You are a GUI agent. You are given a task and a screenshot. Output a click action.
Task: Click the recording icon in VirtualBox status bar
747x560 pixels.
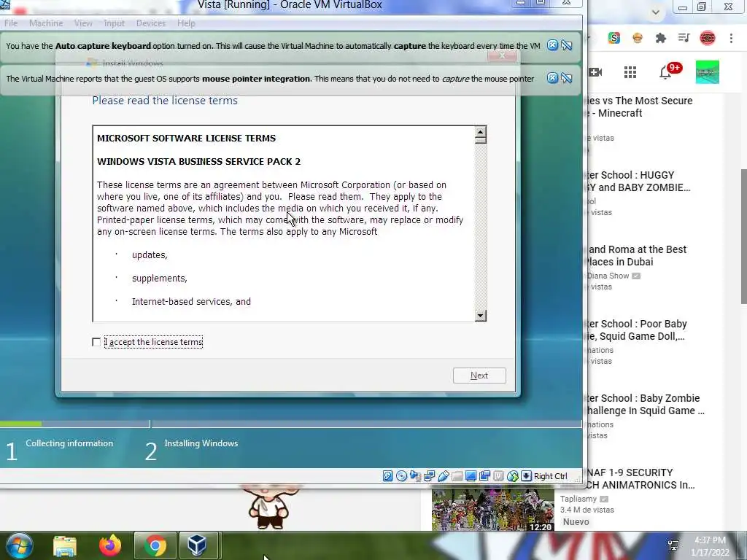click(x=485, y=475)
